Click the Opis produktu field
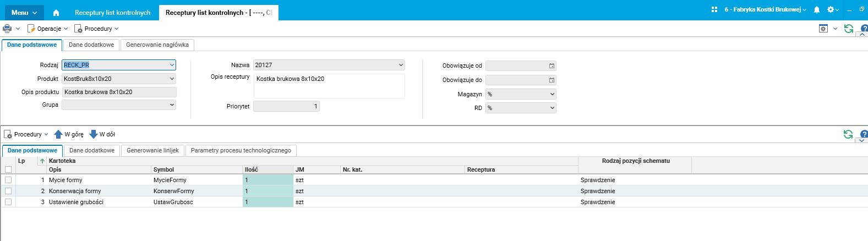The image size is (868, 241). (x=119, y=92)
